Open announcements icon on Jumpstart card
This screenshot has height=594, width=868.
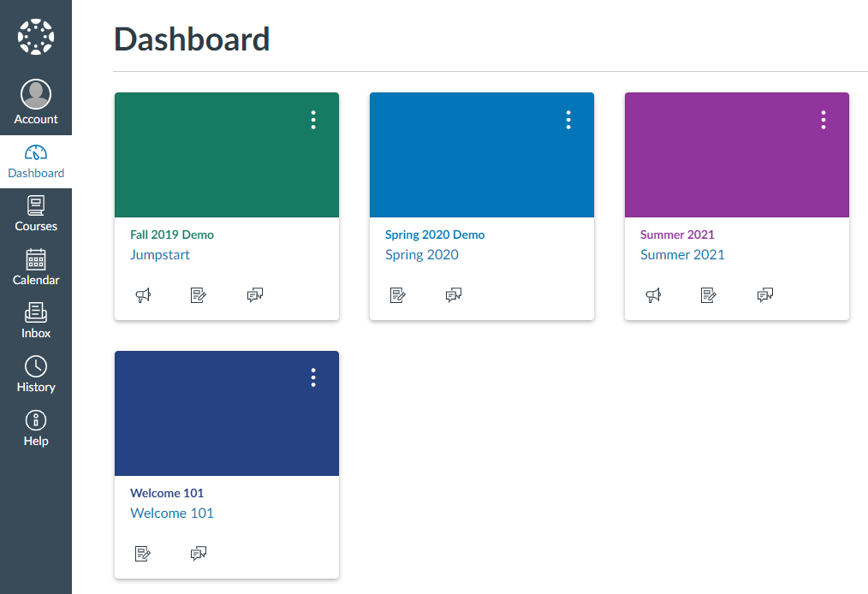tap(143, 295)
